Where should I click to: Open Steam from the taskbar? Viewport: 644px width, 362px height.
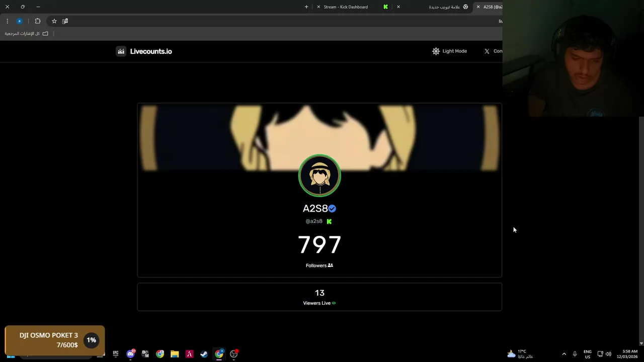pyautogui.click(x=204, y=354)
